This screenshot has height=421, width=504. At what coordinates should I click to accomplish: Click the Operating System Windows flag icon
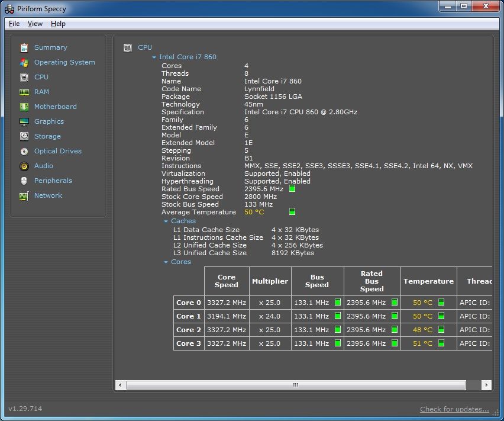point(24,62)
